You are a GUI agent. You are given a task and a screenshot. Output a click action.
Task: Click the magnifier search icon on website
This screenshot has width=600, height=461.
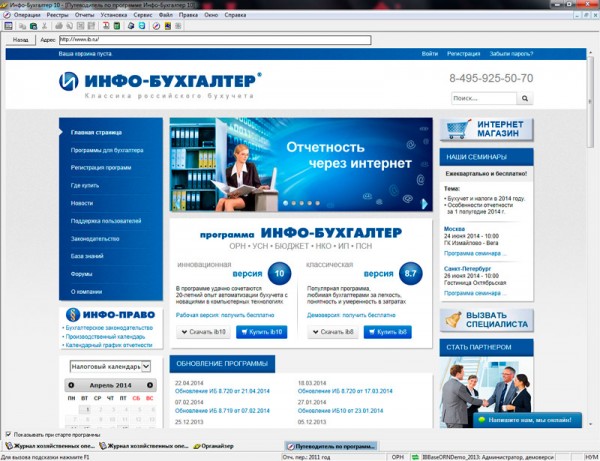click(525, 98)
